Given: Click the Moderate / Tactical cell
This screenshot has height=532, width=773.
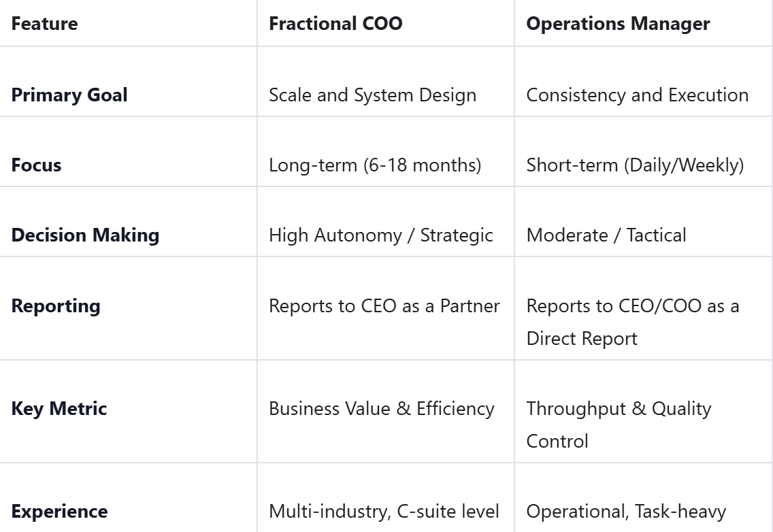Looking at the screenshot, I should [606, 235].
